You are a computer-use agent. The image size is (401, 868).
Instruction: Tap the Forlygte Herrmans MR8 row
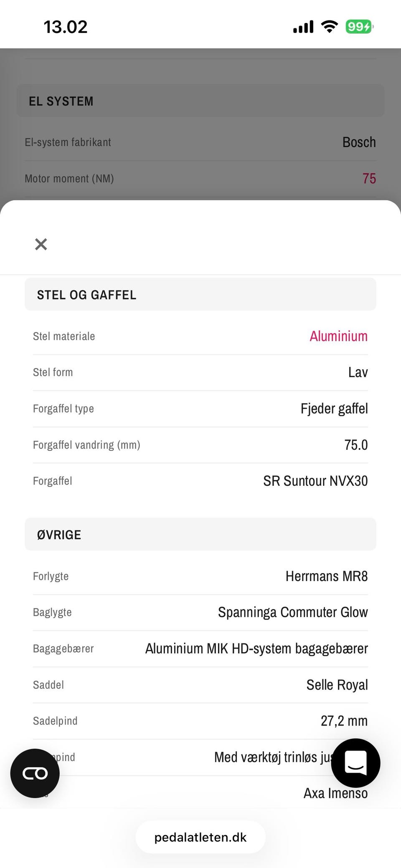click(x=200, y=576)
